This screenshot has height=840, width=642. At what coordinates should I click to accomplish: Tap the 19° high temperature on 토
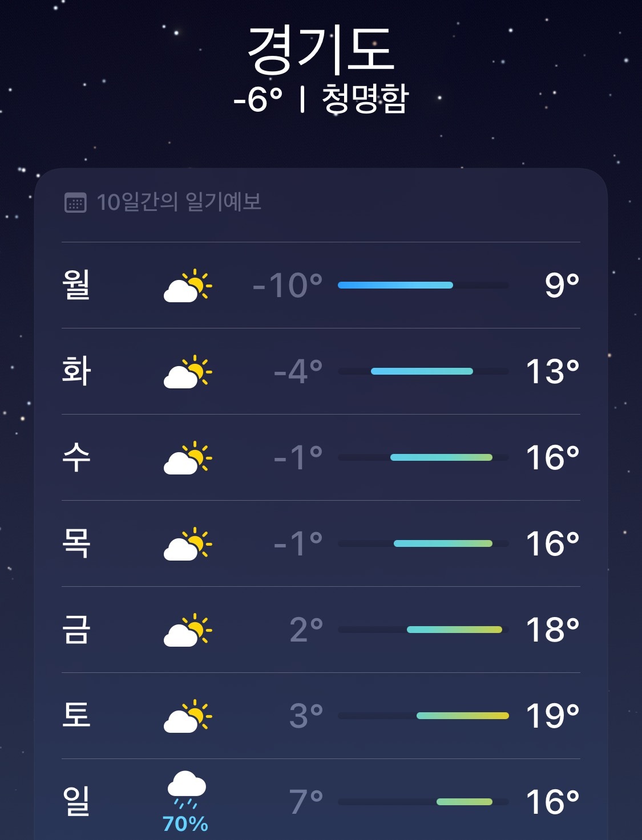552,716
